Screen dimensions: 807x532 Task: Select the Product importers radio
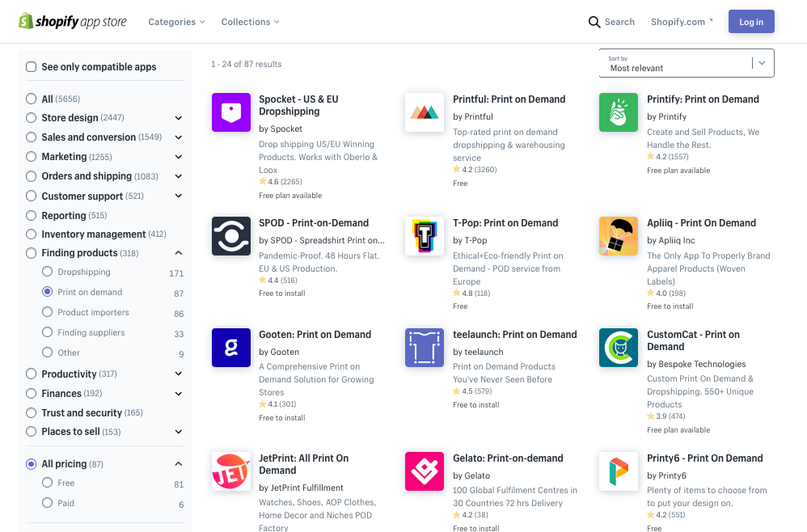coord(48,312)
